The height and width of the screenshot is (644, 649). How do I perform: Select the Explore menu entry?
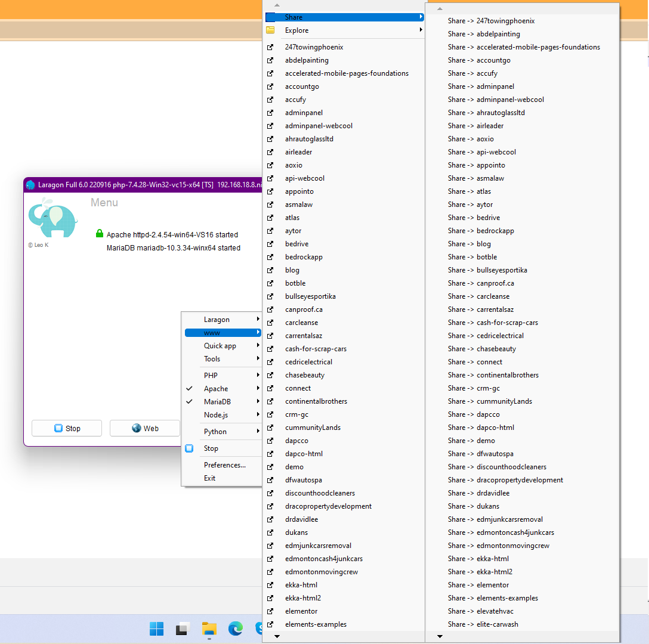296,30
